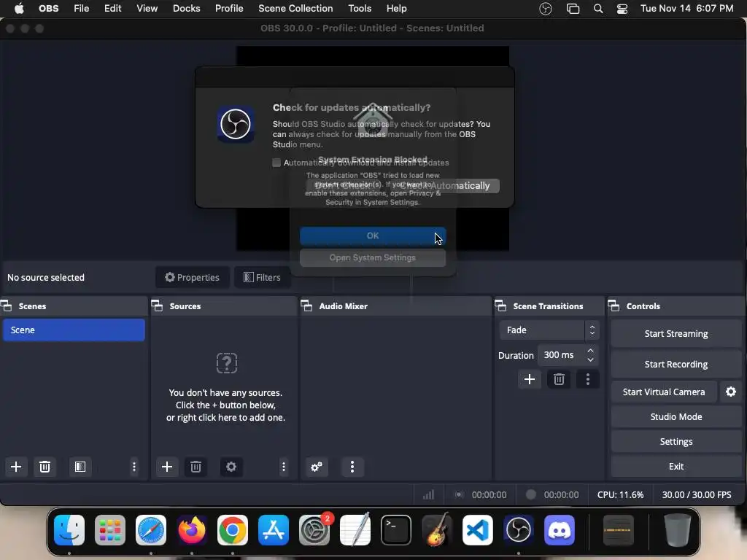Open advanced audio properties gears icon
The width and height of the screenshot is (747, 560).
point(317,467)
